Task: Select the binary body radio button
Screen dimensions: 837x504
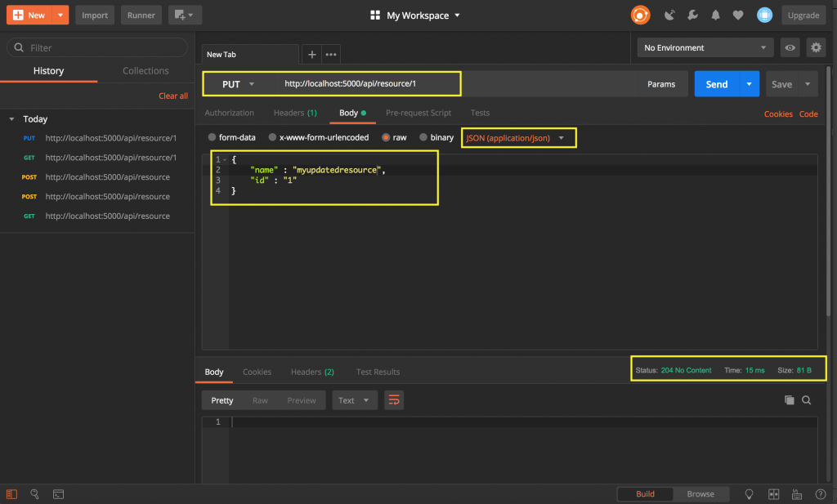Action: pyautogui.click(x=423, y=138)
